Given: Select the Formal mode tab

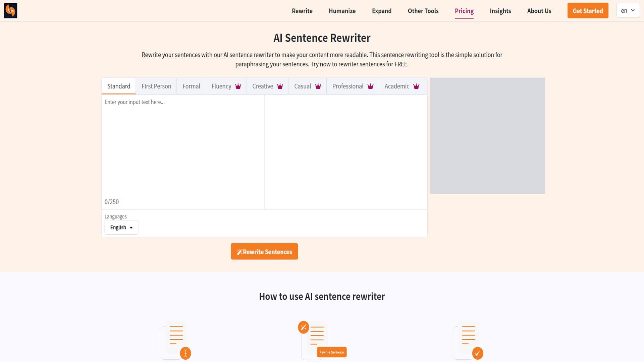Looking at the screenshot, I should click(x=191, y=86).
